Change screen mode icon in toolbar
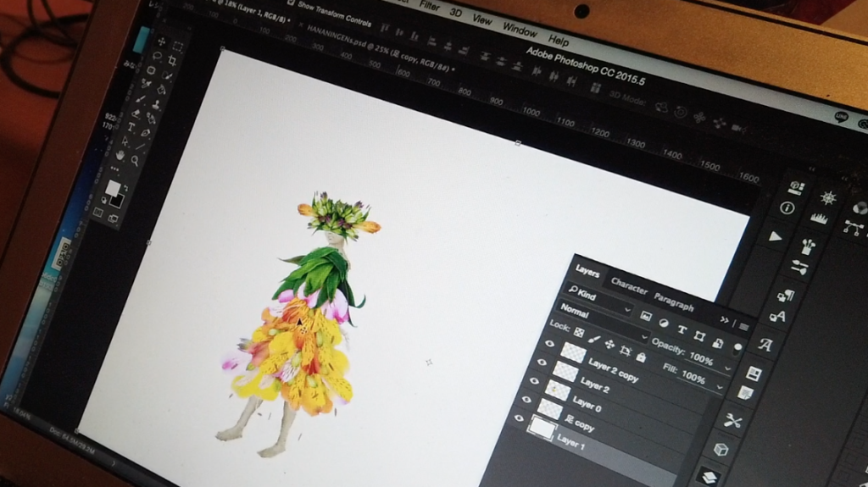The image size is (868, 487). point(113,219)
